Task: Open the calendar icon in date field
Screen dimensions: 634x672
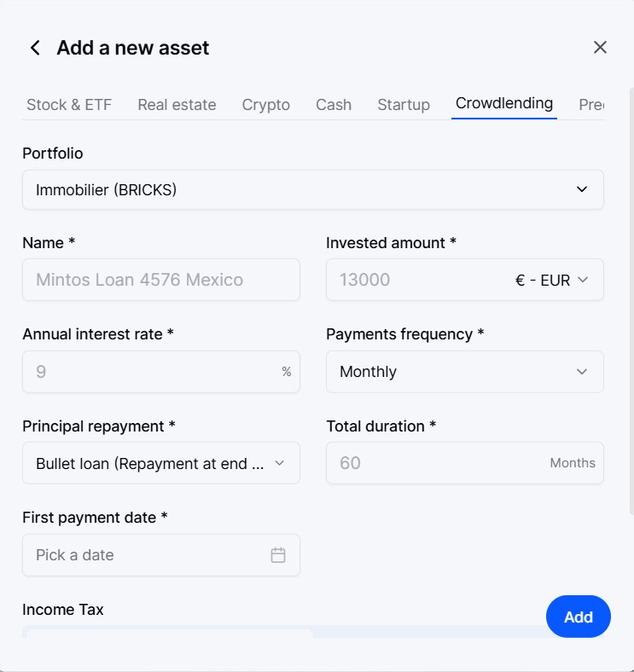Action: point(278,555)
